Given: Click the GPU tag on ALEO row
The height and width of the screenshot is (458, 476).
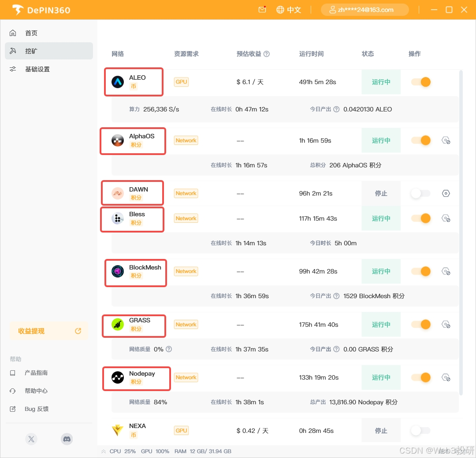Looking at the screenshot, I should point(181,82).
